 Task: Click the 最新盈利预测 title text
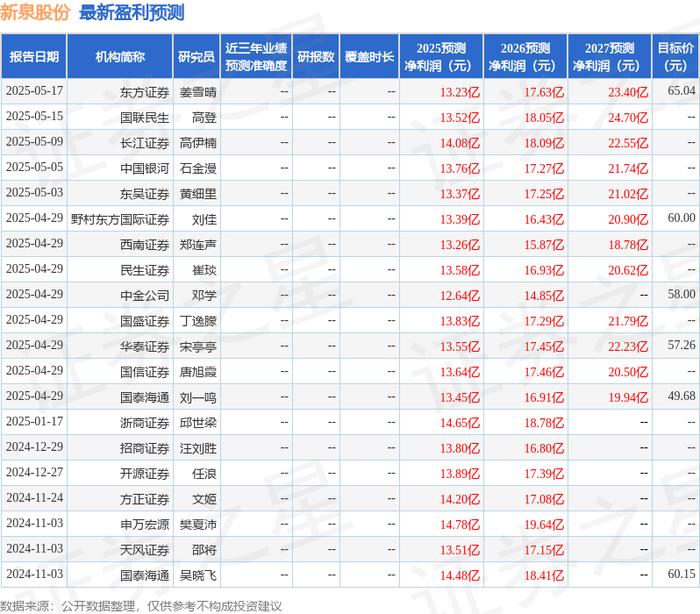[x=132, y=13]
